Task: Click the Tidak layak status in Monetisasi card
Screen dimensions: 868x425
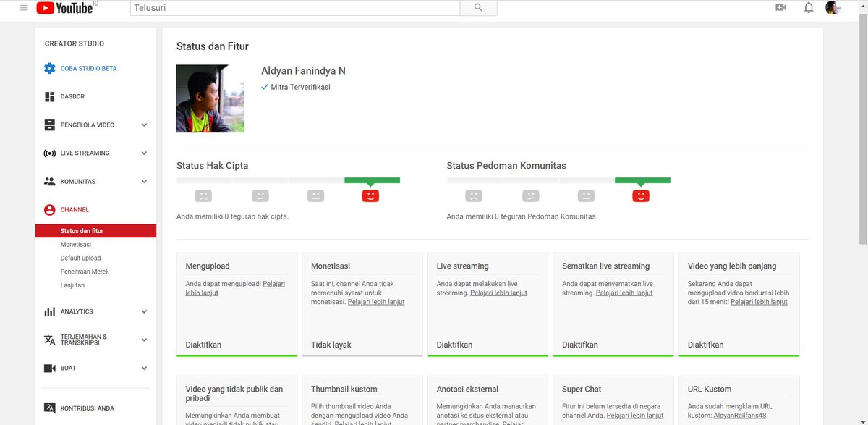Action: click(331, 345)
